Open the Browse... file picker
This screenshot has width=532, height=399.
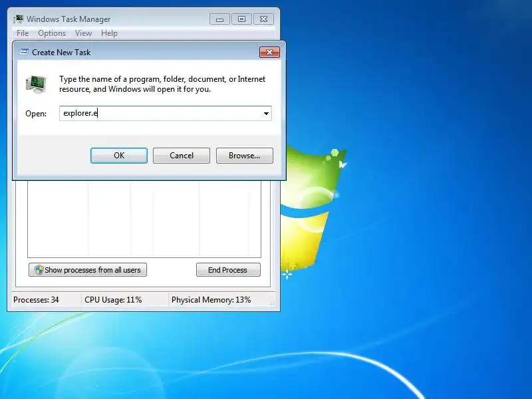coord(244,156)
